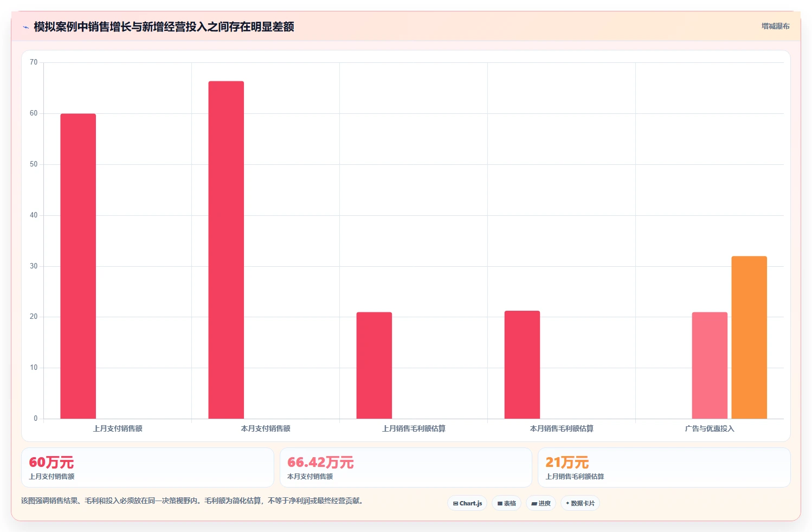Click the y-axis value 70

tap(34, 62)
